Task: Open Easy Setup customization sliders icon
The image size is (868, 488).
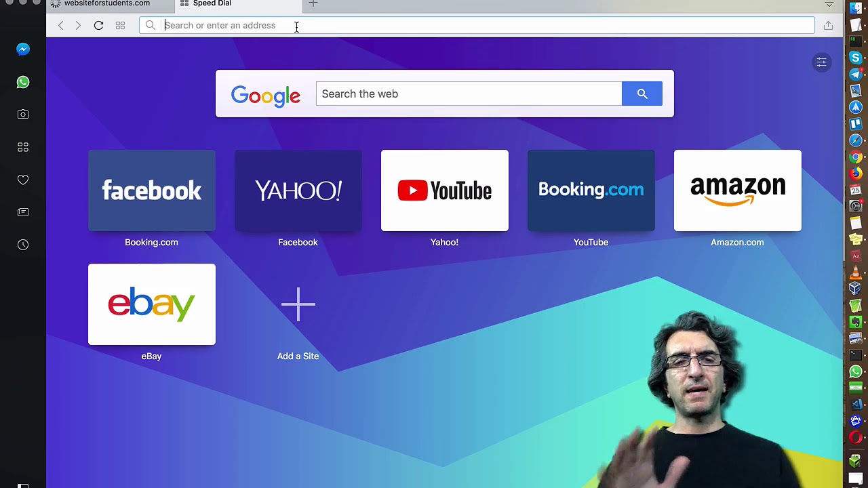Action: [x=821, y=62]
